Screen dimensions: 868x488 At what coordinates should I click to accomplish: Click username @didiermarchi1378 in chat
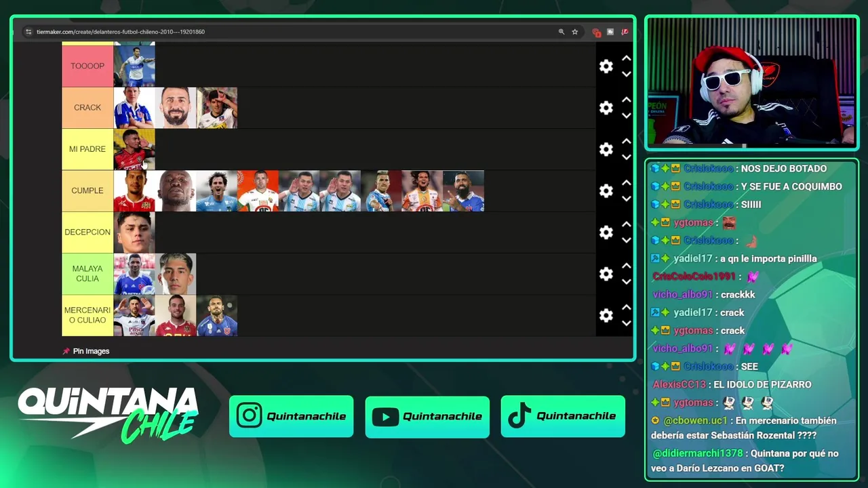pos(698,453)
